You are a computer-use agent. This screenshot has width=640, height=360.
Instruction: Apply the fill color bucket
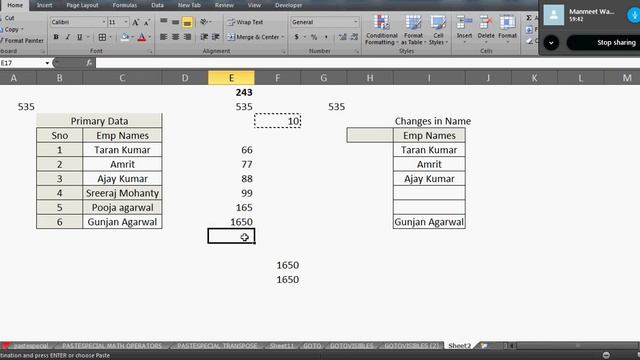pos(125,37)
